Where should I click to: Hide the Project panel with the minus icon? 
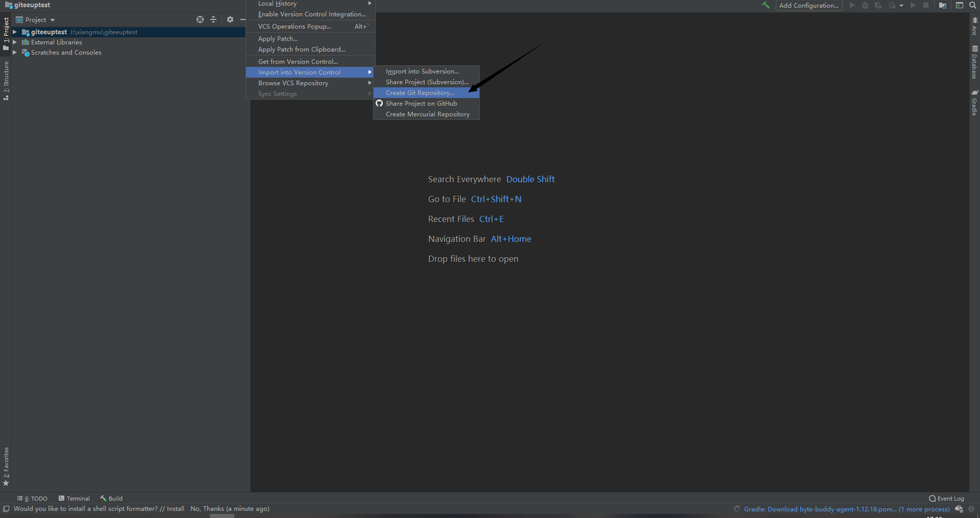[x=243, y=20]
